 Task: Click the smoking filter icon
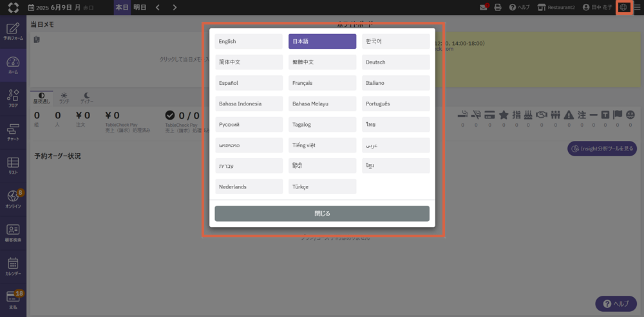coord(463,115)
